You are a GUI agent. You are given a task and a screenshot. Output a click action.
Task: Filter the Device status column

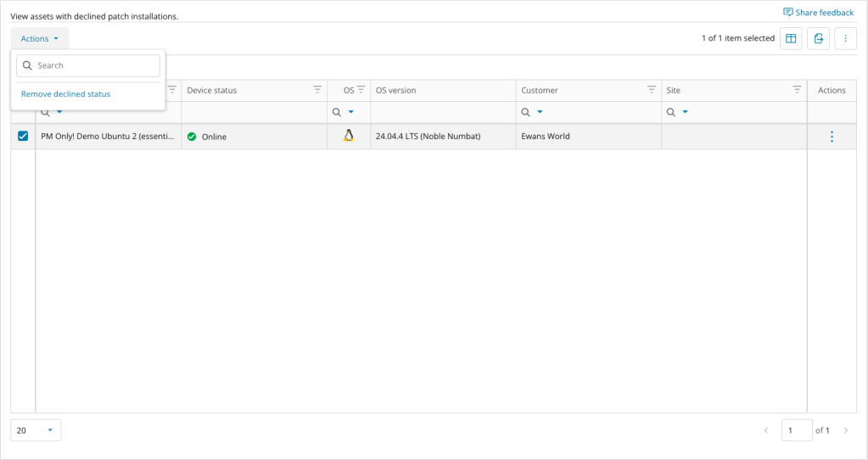click(317, 89)
